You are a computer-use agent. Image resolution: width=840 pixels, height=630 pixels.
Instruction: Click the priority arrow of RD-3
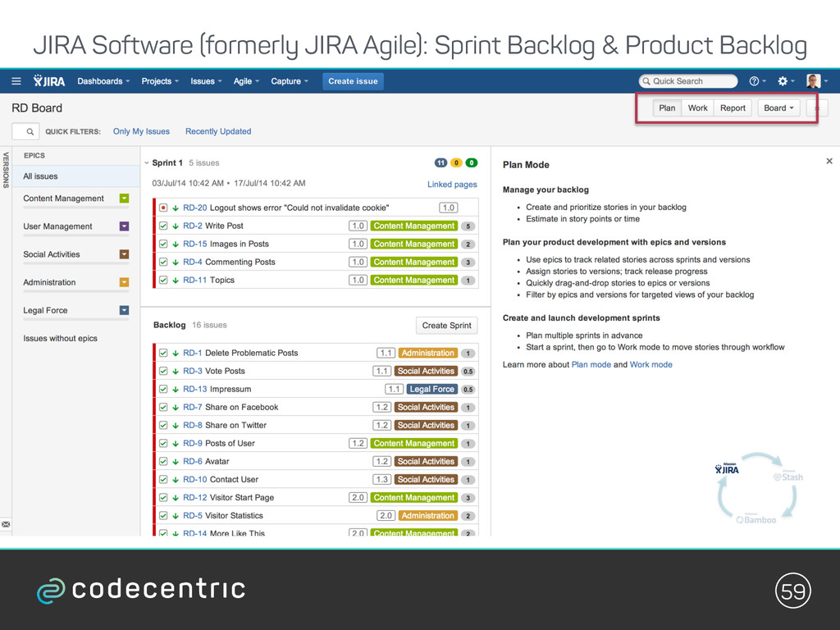(x=176, y=372)
